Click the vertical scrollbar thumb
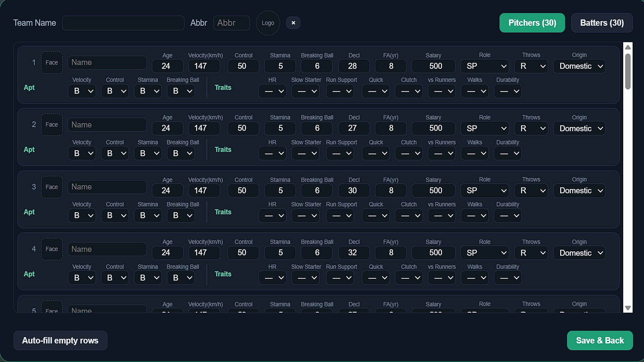644x362 pixels. click(628, 71)
